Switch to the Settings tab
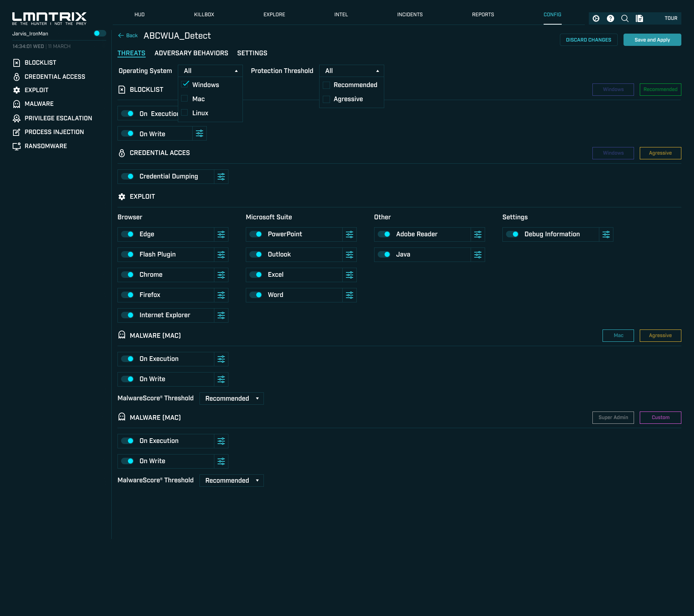This screenshot has width=694, height=616. pos(252,53)
